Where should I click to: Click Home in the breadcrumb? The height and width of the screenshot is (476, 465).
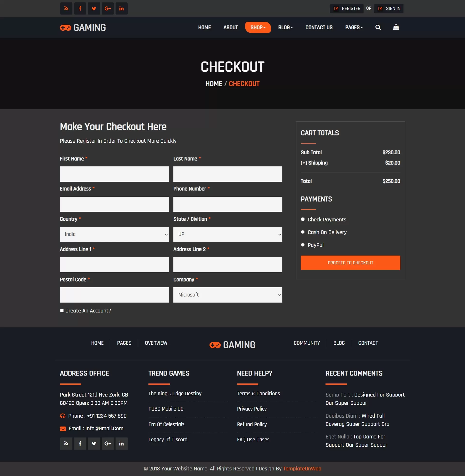tap(214, 84)
